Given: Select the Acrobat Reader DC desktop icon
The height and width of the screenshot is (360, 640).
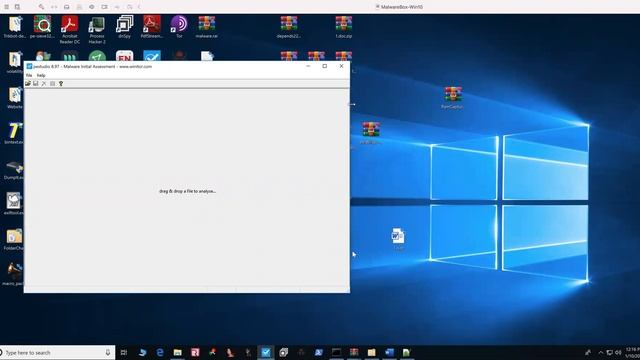Looking at the screenshot, I should (x=69, y=30).
